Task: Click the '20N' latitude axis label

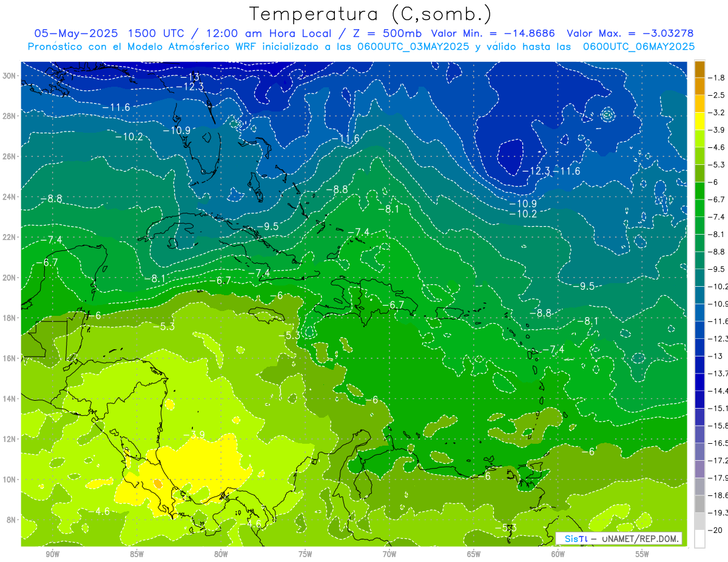Action: tap(10, 278)
